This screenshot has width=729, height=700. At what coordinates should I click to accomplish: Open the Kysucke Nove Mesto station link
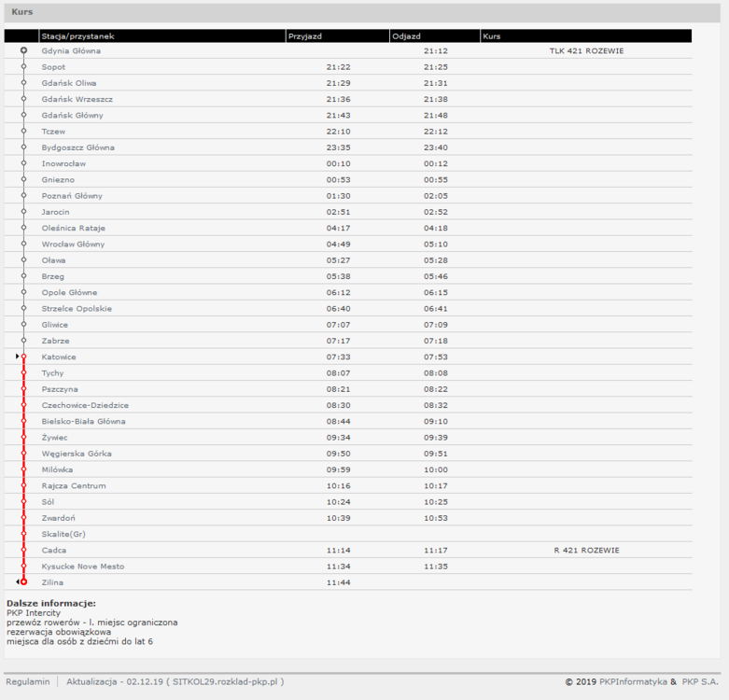click(83, 567)
